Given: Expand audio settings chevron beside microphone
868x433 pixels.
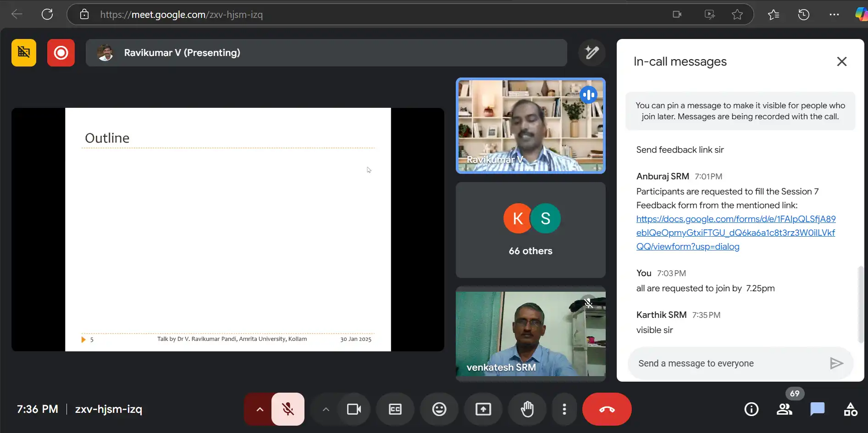Looking at the screenshot, I should coord(260,409).
